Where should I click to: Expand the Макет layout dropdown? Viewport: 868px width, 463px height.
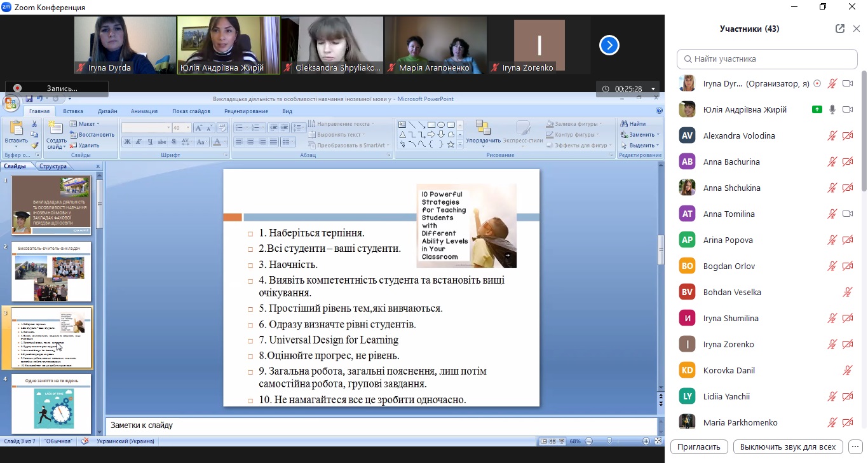pos(86,124)
